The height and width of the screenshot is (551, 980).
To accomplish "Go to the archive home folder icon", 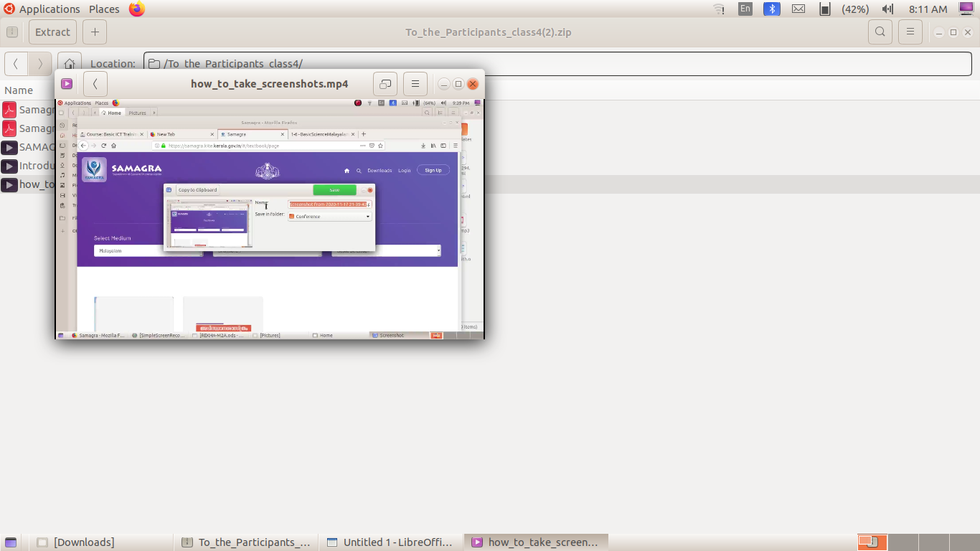I will 70,64.
